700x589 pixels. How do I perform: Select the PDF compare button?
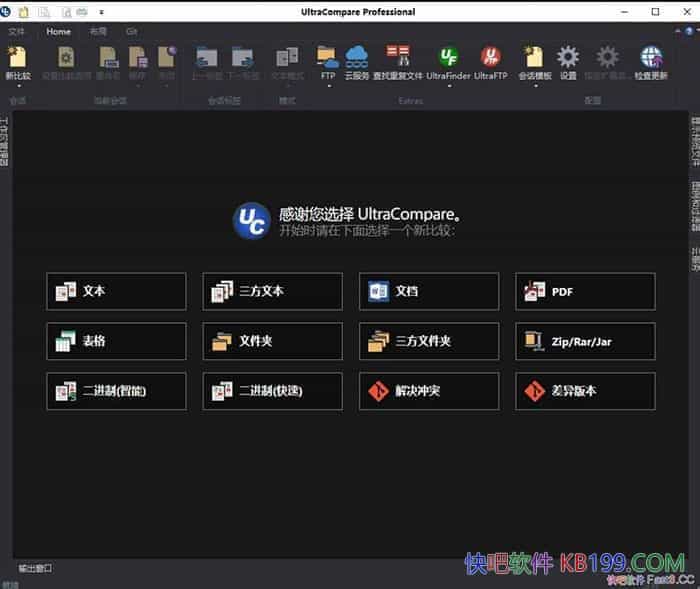(x=585, y=291)
